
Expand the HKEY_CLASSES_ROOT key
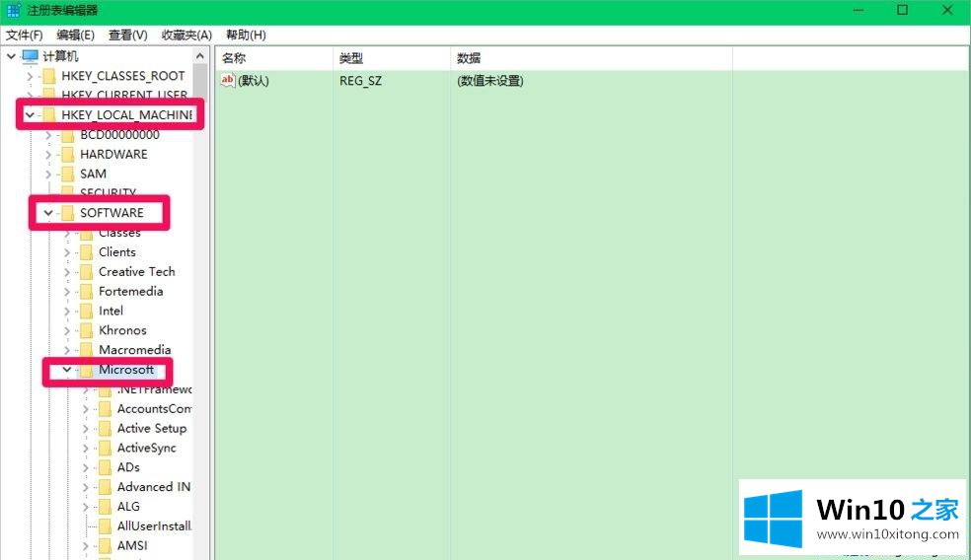click(30, 76)
